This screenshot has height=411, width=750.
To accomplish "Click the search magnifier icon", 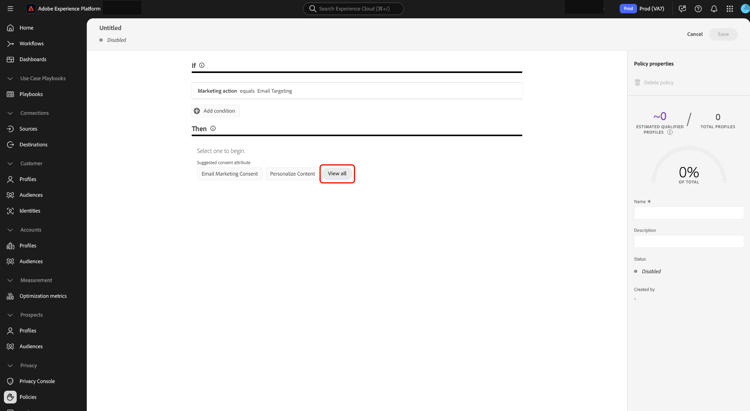I will coord(312,9).
